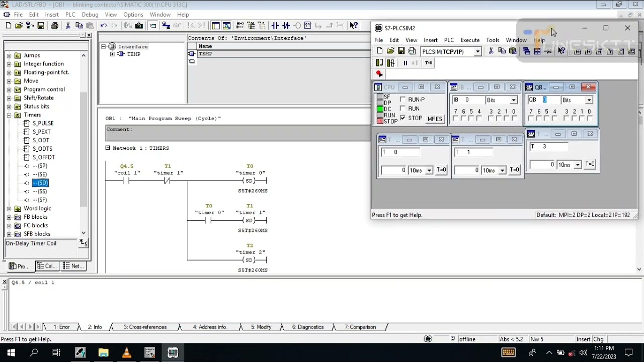Check the RUN mode box in CPU window
This screenshot has height=362, width=644.
[403, 109]
